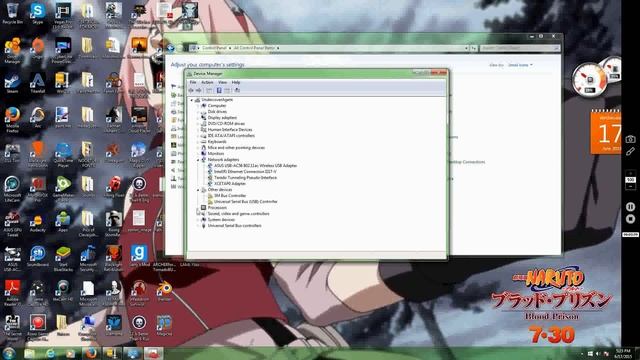Expand the Keyboards node
This screenshot has height=360, width=640.
click(198, 142)
